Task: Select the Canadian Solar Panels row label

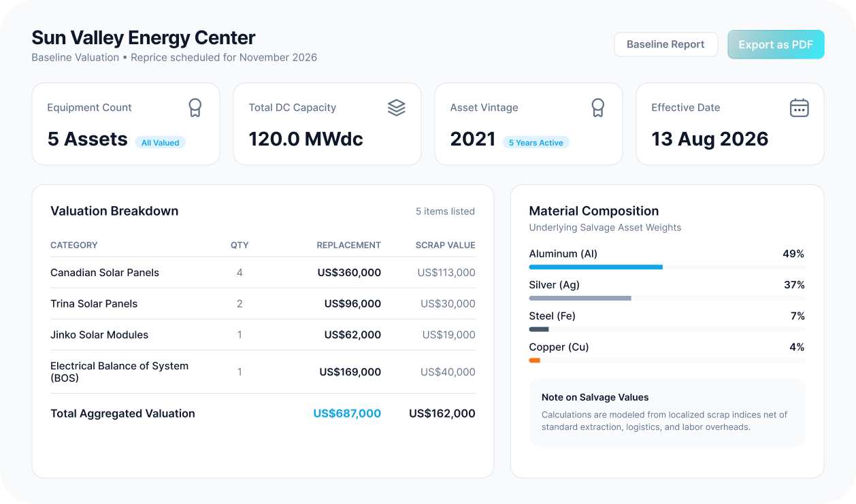Action: [105, 273]
